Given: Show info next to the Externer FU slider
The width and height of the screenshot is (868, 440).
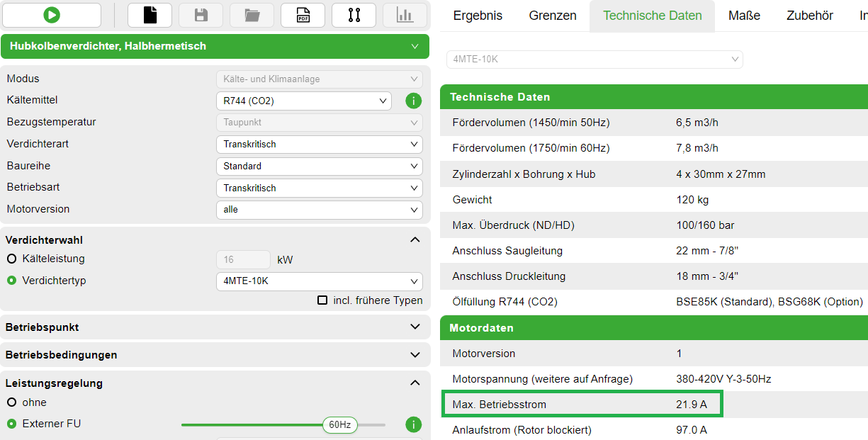Looking at the screenshot, I should (413, 424).
